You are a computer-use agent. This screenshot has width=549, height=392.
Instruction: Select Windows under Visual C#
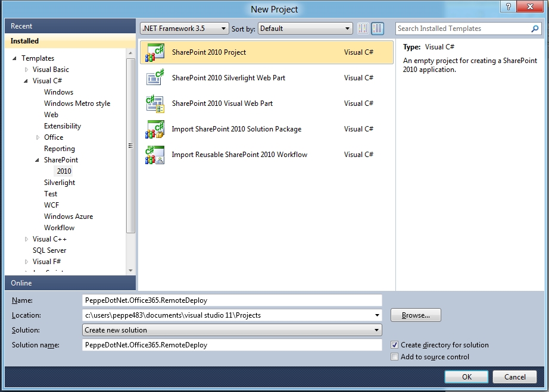58,92
